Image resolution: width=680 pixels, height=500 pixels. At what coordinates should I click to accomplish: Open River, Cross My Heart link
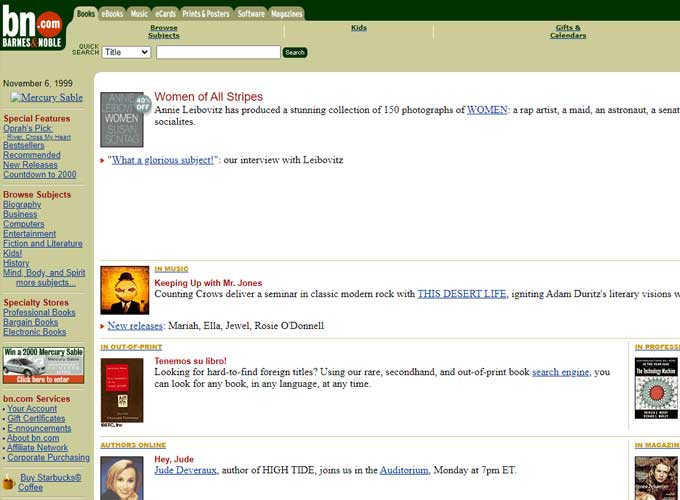pyautogui.click(x=39, y=137)
